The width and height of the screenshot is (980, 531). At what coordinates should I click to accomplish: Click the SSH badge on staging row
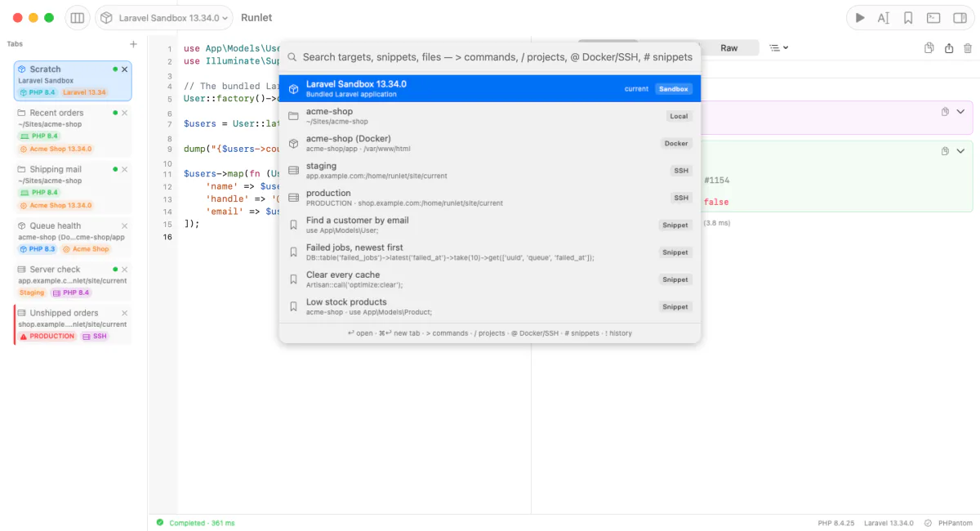pyautogui.click(x=681, y=171)
